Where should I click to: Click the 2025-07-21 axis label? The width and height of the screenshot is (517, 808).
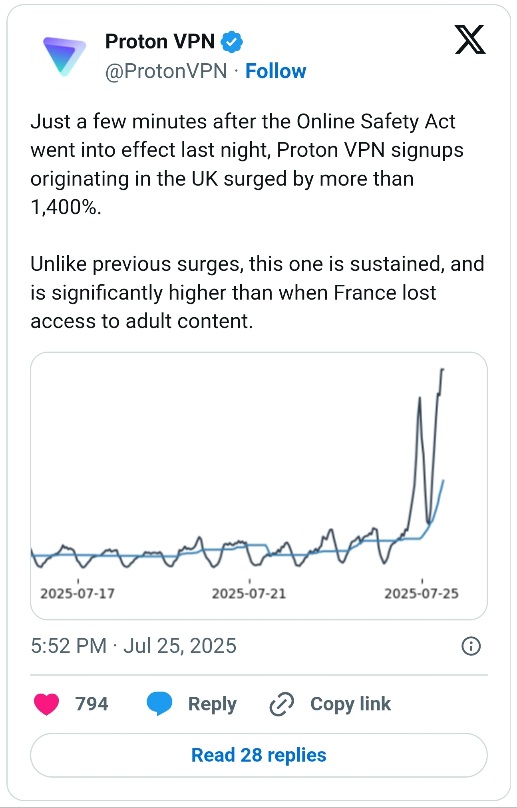(248, 594)
